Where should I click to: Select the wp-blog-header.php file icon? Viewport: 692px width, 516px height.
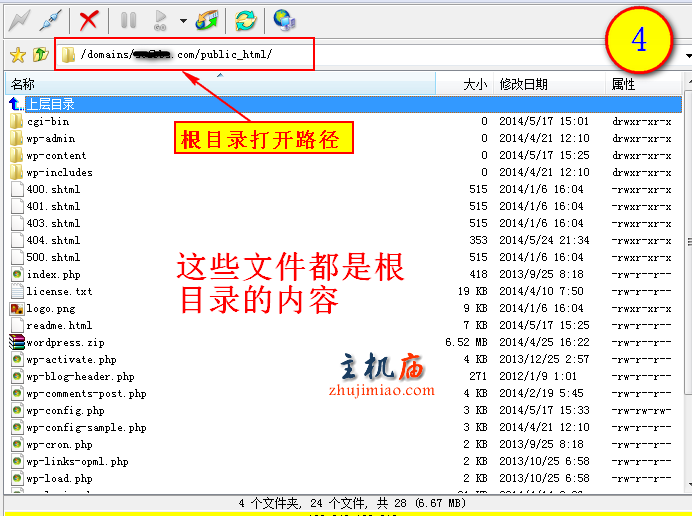click(x=17, y=377)
